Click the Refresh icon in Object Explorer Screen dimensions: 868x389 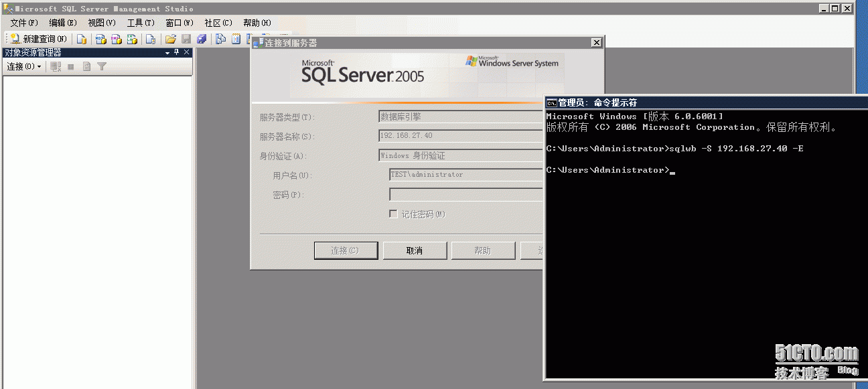tap(86, 66)
